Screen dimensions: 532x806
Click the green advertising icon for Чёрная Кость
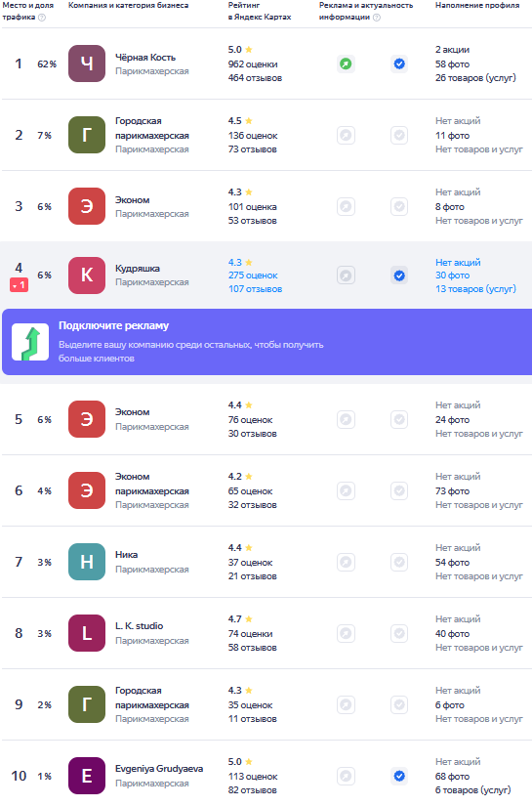pyautogui.click(x=347, y=64)
